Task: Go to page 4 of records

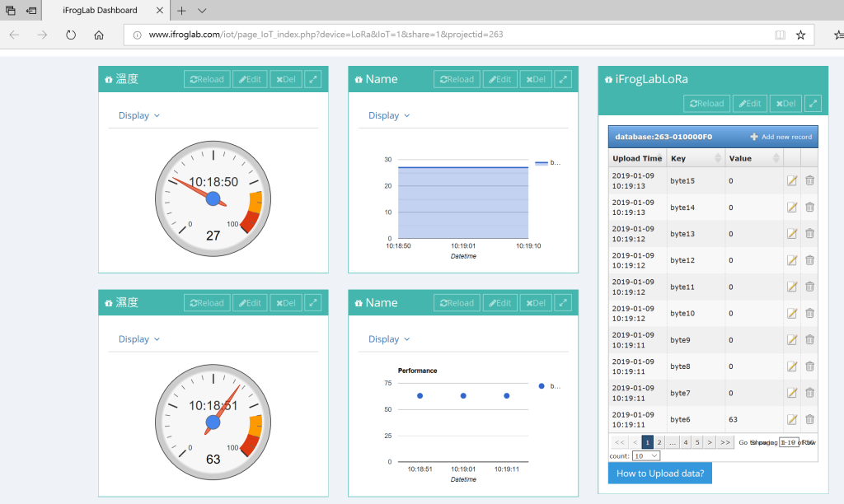Action: pos(686,442)
